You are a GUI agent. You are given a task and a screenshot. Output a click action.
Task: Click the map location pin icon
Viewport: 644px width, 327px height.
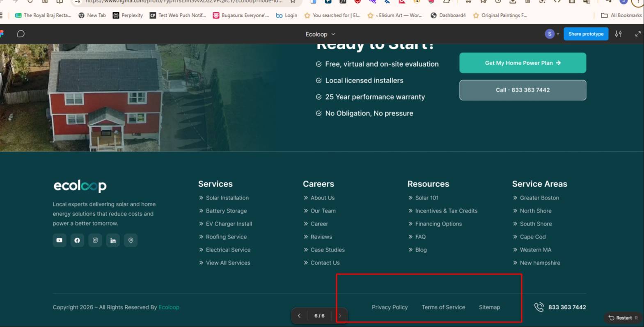click(131, 240)
